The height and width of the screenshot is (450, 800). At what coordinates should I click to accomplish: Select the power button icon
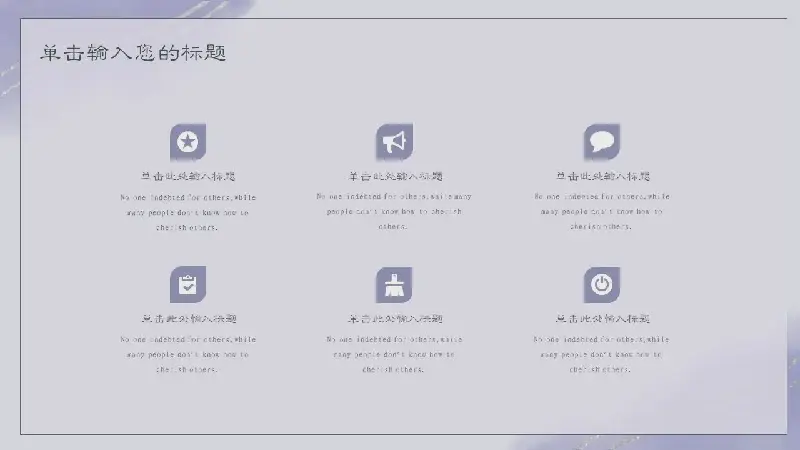coord(601,285)
